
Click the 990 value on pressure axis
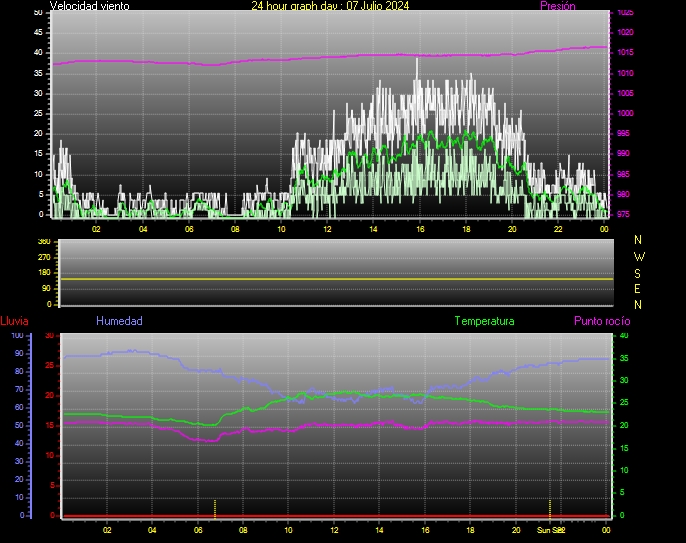click(x=623, y=154)
